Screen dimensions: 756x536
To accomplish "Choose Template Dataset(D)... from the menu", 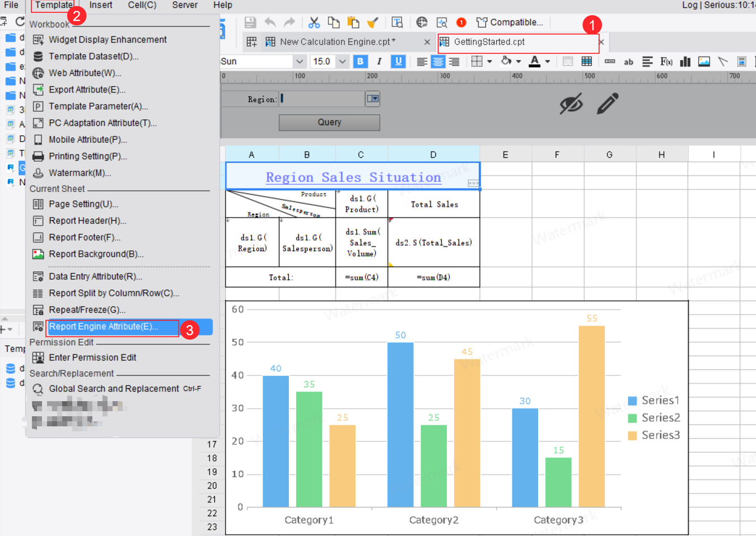I will tap(94, 57).
